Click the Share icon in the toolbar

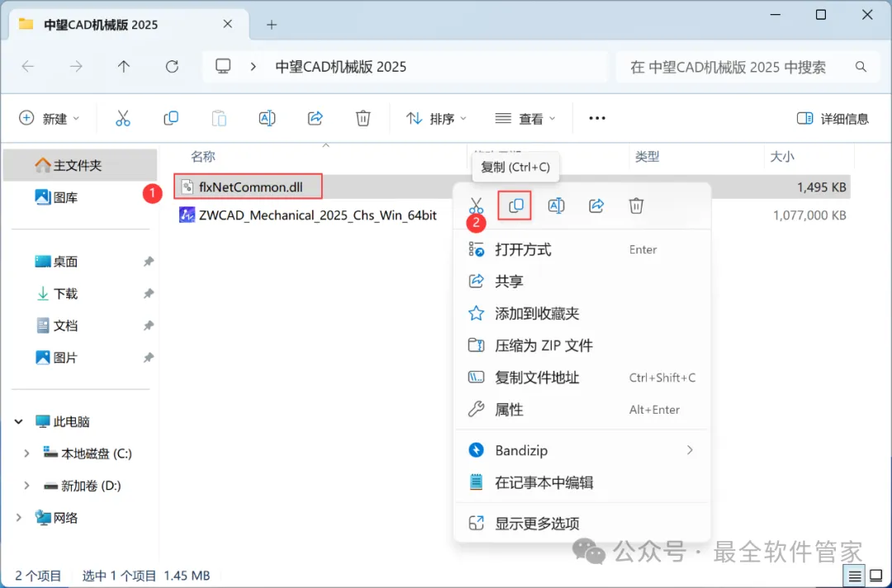(316, 118)
